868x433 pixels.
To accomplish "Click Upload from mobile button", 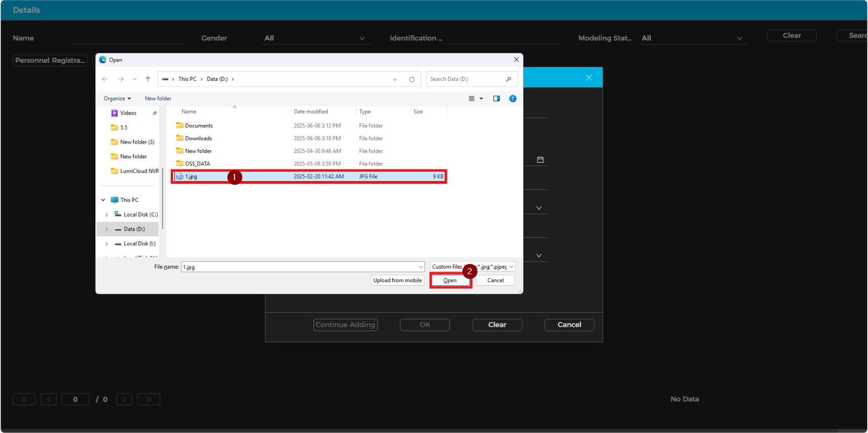I will pyautogui.click(x=397, y=280).
